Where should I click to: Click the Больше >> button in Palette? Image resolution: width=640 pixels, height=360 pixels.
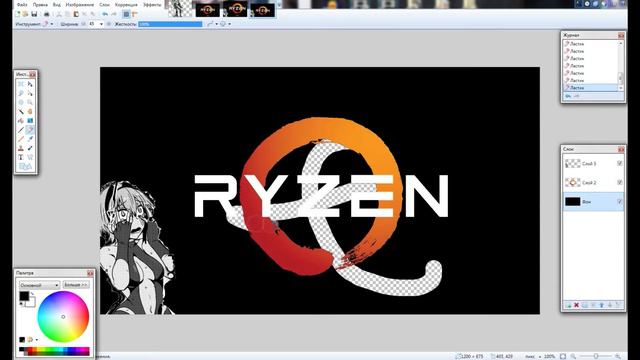click(x=76, y=285)
